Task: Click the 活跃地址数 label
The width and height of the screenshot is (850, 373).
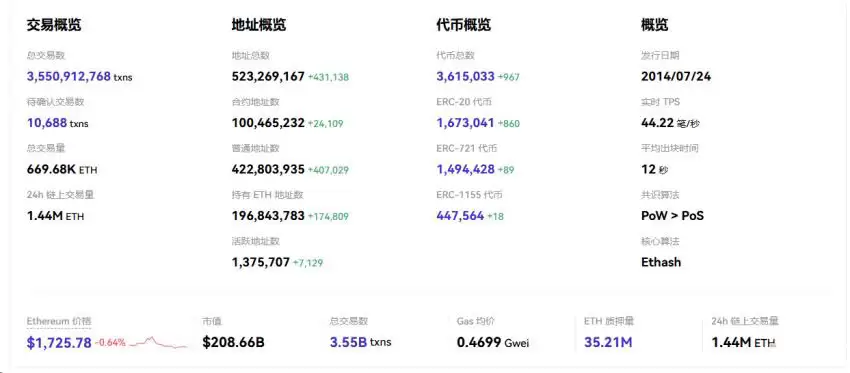Action: click(256, 242)
